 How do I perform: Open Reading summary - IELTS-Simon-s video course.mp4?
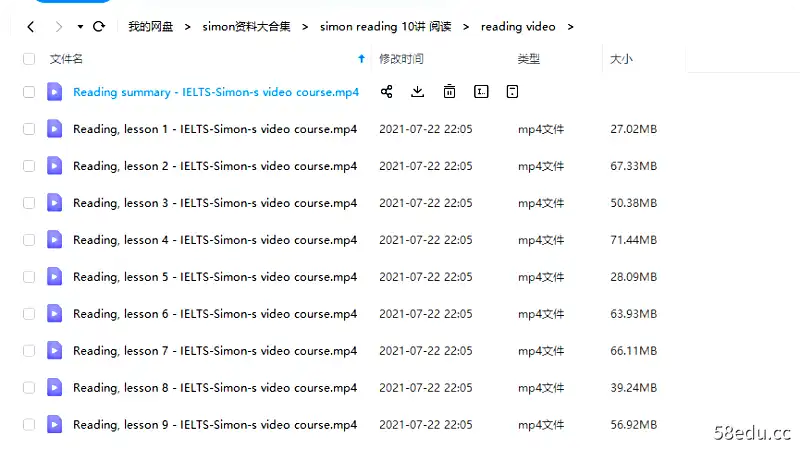[x=216, y=92]
